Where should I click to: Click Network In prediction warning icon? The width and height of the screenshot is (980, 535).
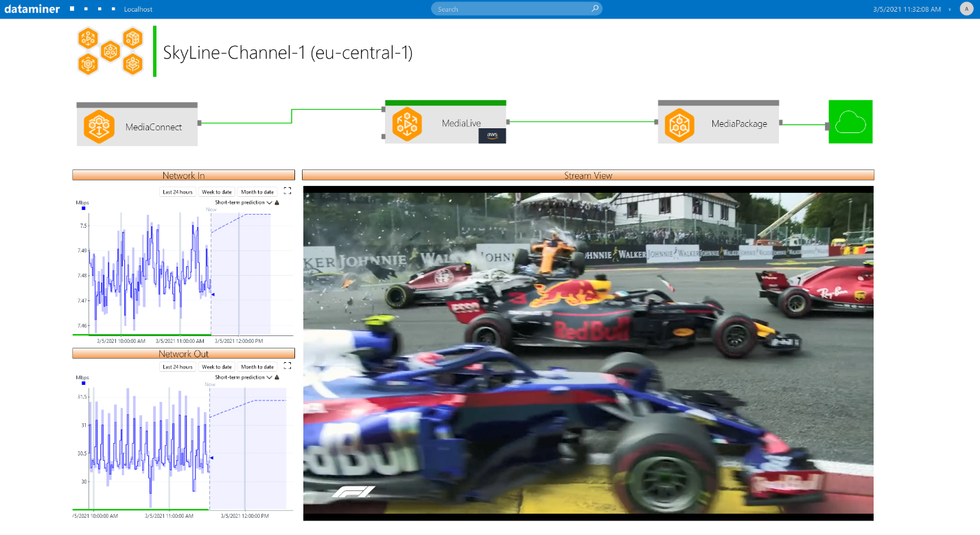[x=277, y=203]
